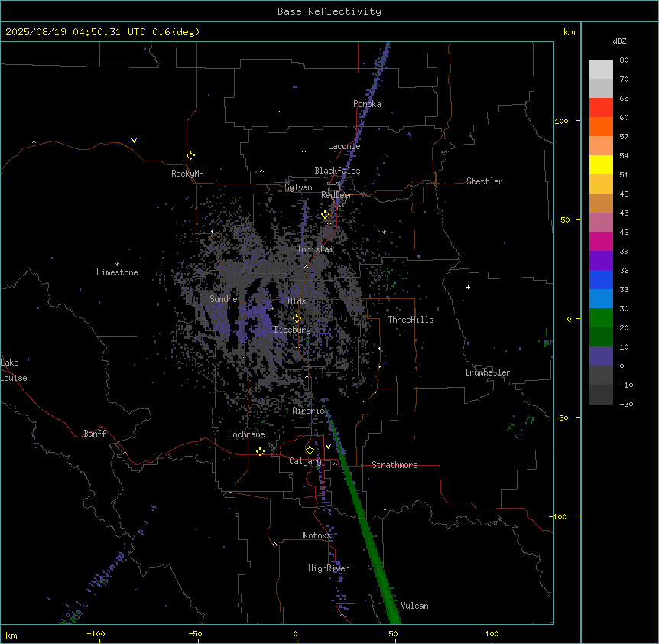The height and width of the screenshot is (644, 659).
Task: Click the -100 tick on the bottom axis
Action: (x=96, y=633)
